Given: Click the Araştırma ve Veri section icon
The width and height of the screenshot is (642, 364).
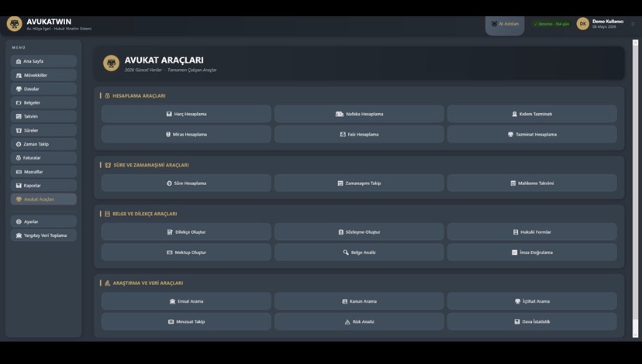Looking at the screenshot, I should tap(107, 283).
